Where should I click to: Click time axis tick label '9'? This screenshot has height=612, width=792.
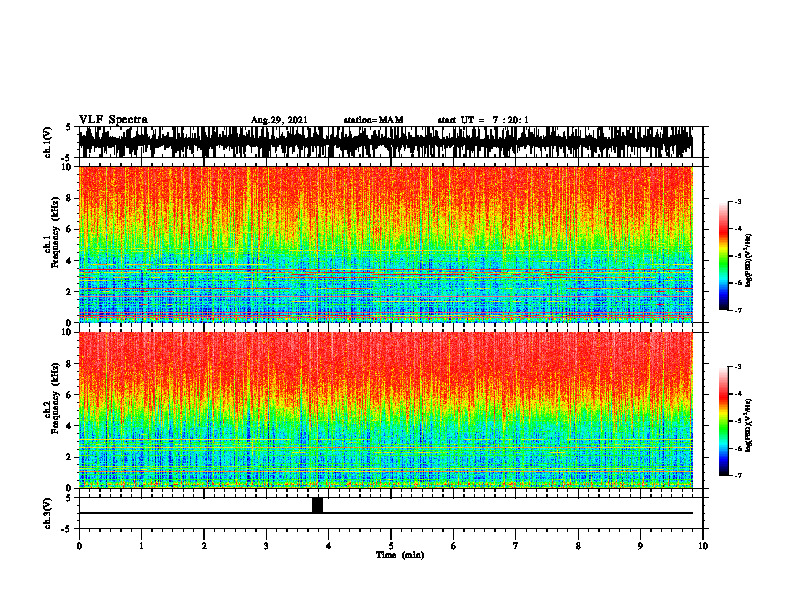tap(640, 546)
